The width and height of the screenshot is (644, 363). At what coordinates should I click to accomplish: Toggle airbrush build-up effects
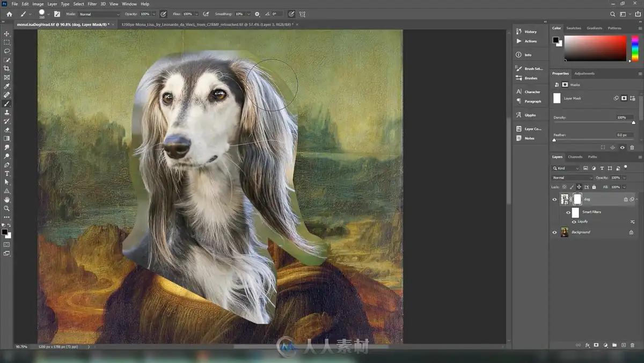pos(207,14)
